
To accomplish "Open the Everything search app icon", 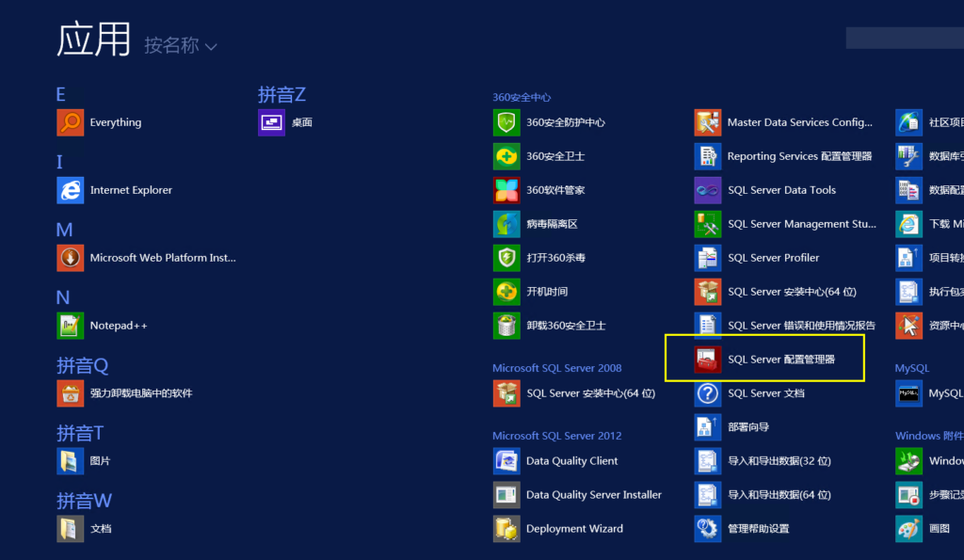I will coord(70,122).
